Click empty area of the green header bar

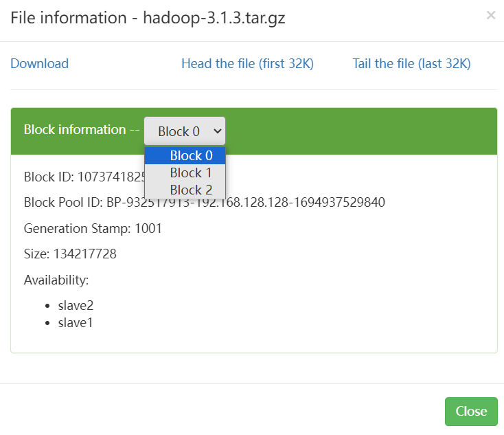pos(357,131)
